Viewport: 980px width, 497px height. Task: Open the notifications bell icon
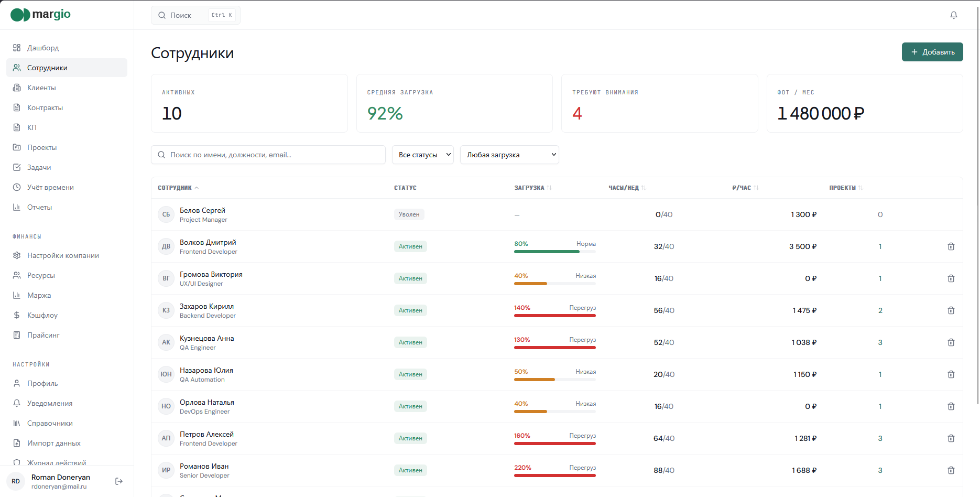pos(954,15)
